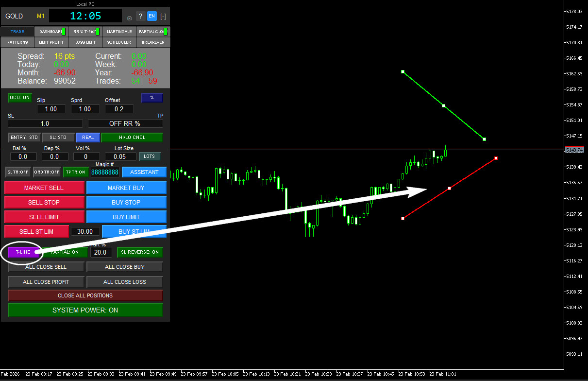
Task: Select the green trendline middle handle
Action: click(444, 105)
